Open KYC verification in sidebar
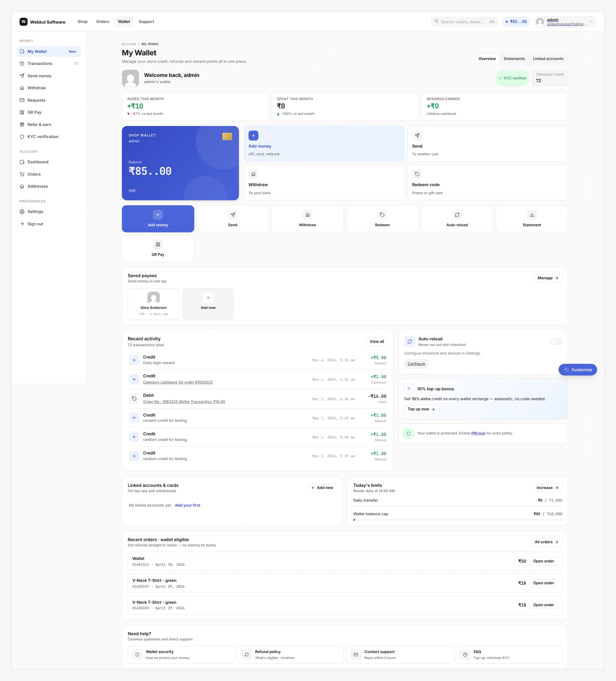This screenshot has width=616, height=681. point(49,136)
